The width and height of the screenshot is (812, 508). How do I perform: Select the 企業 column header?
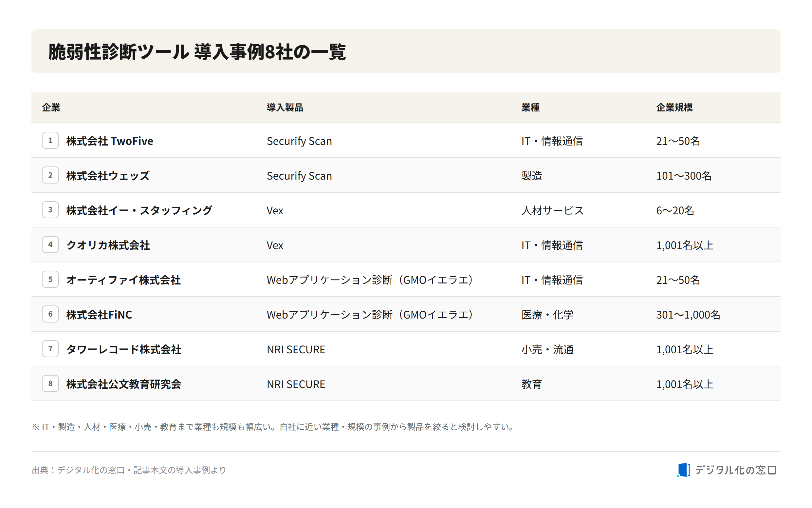click(x=51, y=107)
